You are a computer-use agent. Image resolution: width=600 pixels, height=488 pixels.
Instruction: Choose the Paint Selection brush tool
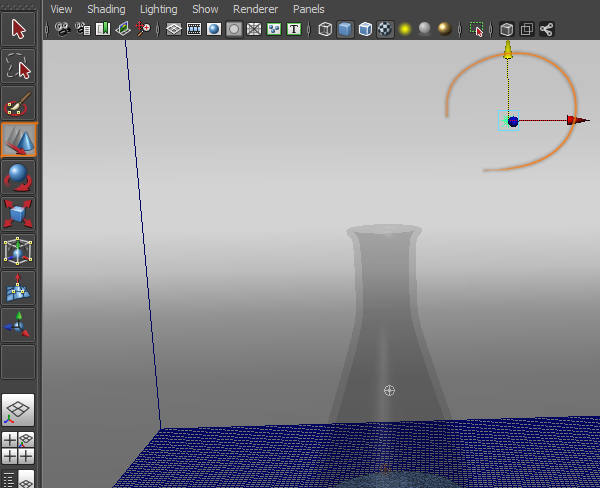[x=19, y=104]
